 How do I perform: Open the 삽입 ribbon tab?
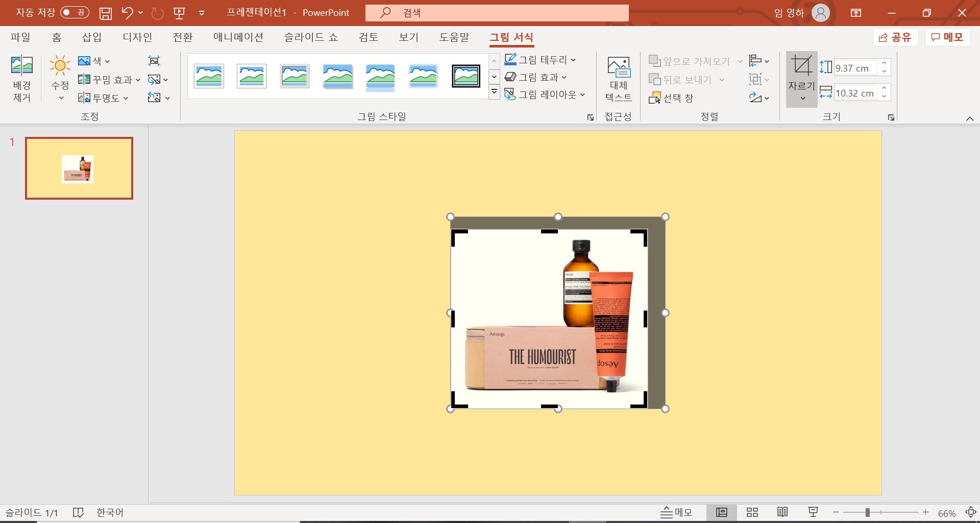[92, 37]
